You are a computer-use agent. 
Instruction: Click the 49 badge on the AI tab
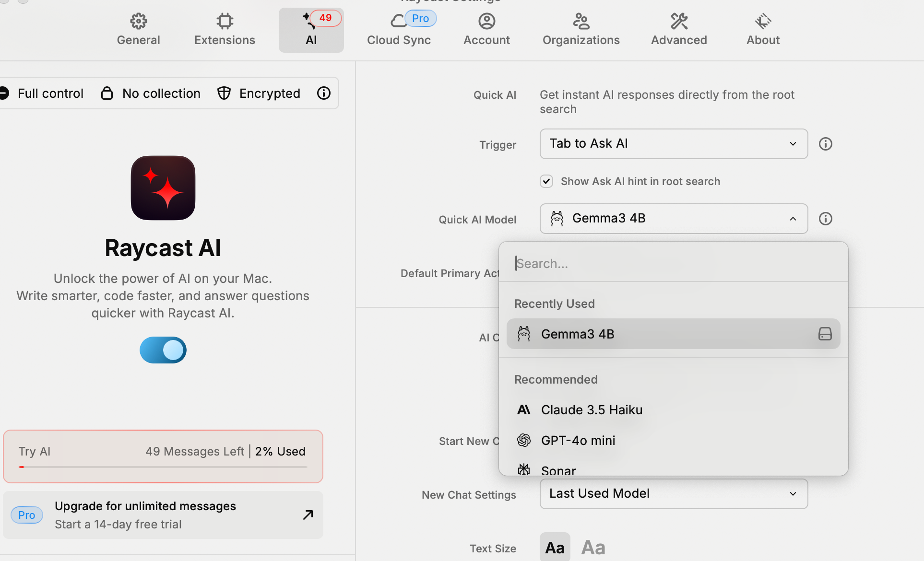[x=325, y=18]
